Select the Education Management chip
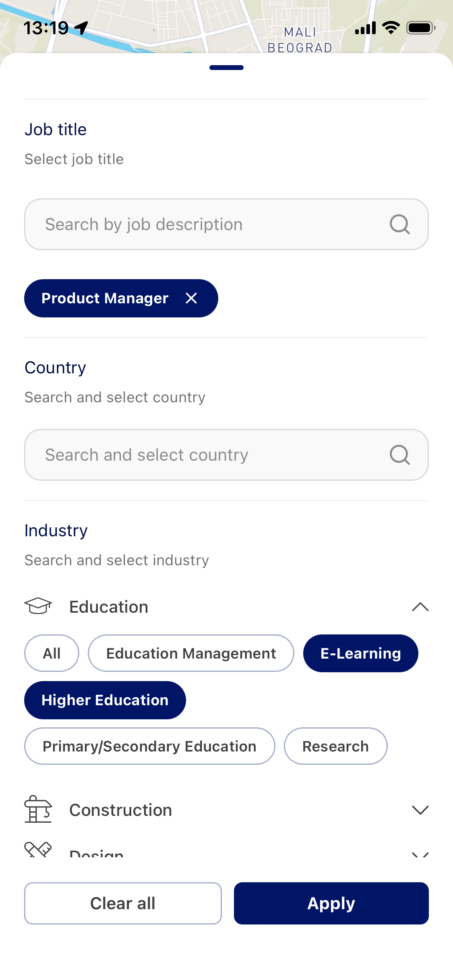Image resolution: width=453 pixels, height=980 pixels. (x=191, y=653)
